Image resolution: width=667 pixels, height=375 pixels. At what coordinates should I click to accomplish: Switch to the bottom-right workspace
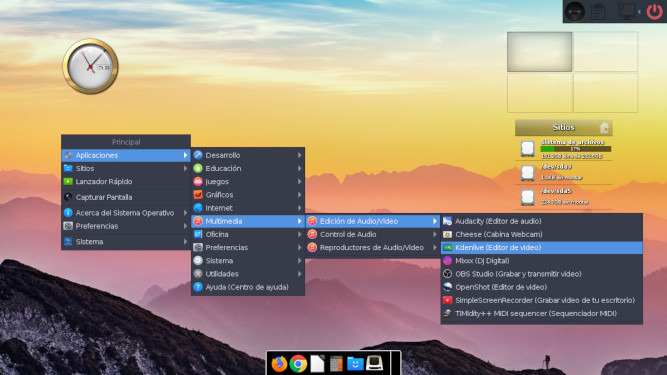[605, 92]
